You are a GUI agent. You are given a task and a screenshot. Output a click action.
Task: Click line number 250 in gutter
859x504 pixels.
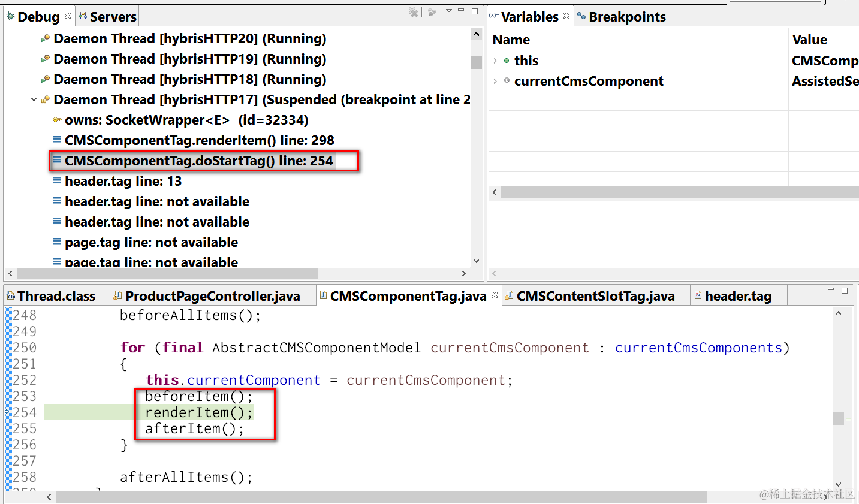click(x=25, y=348)
